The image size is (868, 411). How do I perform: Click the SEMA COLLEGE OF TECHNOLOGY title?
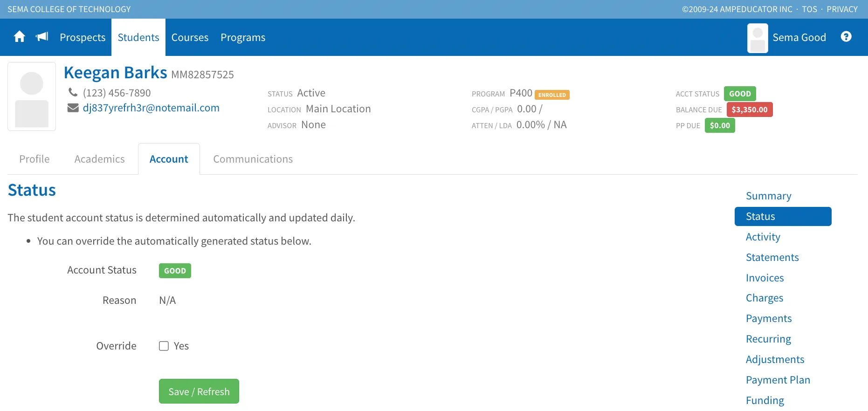(x=69, y=9)
